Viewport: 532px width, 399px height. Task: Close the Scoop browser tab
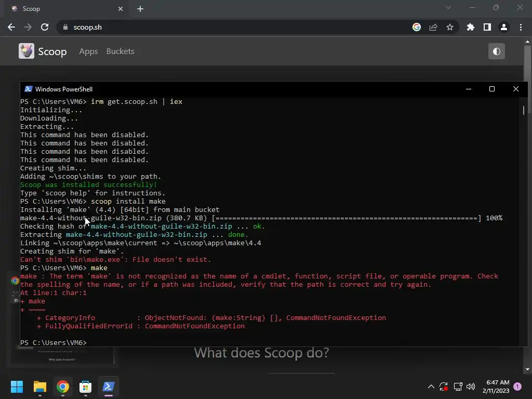point(121,9)
